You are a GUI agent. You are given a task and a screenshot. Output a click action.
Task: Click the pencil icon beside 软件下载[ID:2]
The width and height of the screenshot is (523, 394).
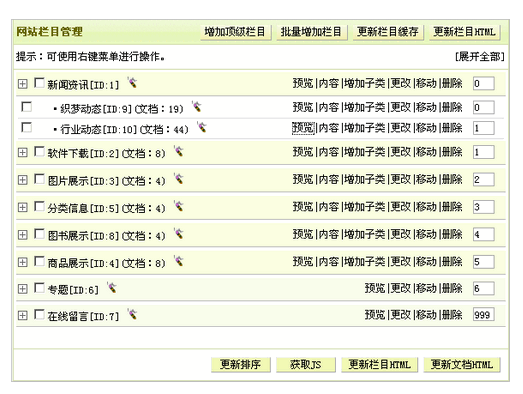(179, 151)
